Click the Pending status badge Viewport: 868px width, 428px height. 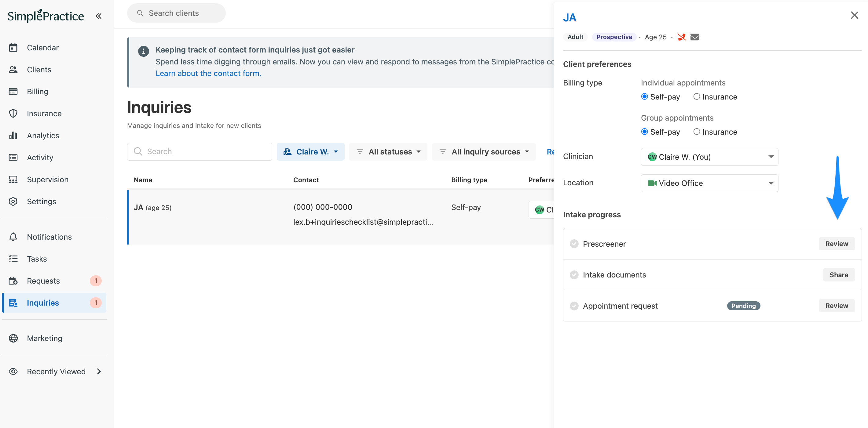pos(743,305)
